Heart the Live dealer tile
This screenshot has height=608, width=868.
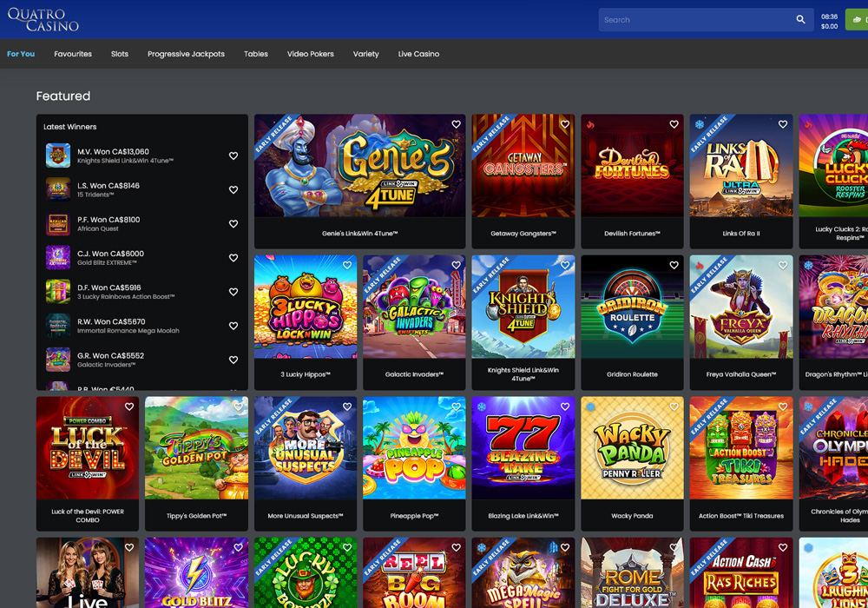click(129, 548)
